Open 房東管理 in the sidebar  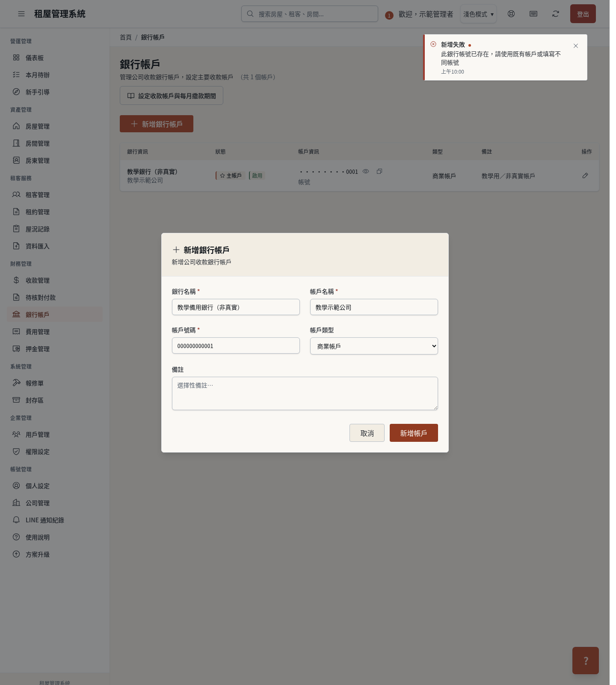[55, 161]
